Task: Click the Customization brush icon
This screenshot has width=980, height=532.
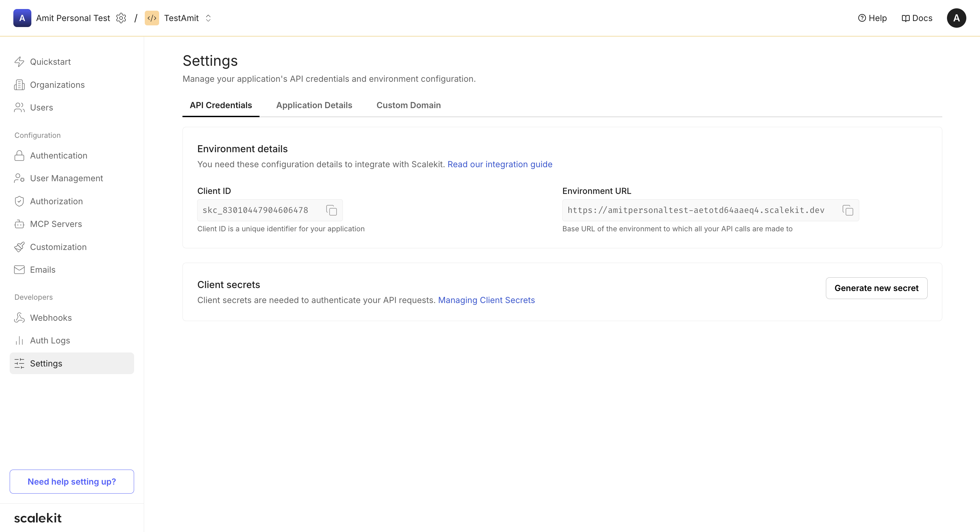Action: 19,247
